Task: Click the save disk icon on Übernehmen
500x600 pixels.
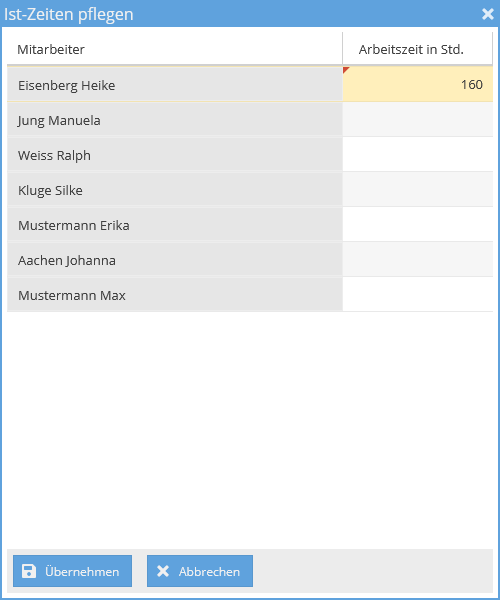Action: [29, 571]
